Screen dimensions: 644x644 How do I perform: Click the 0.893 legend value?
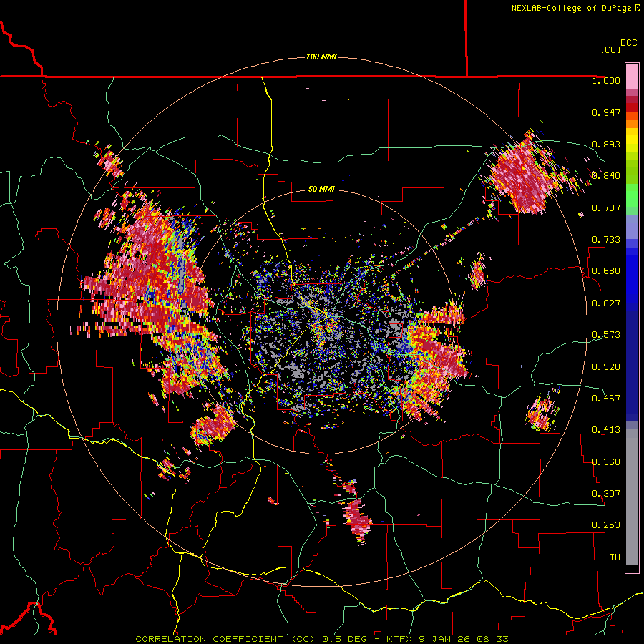click(606, 144)
